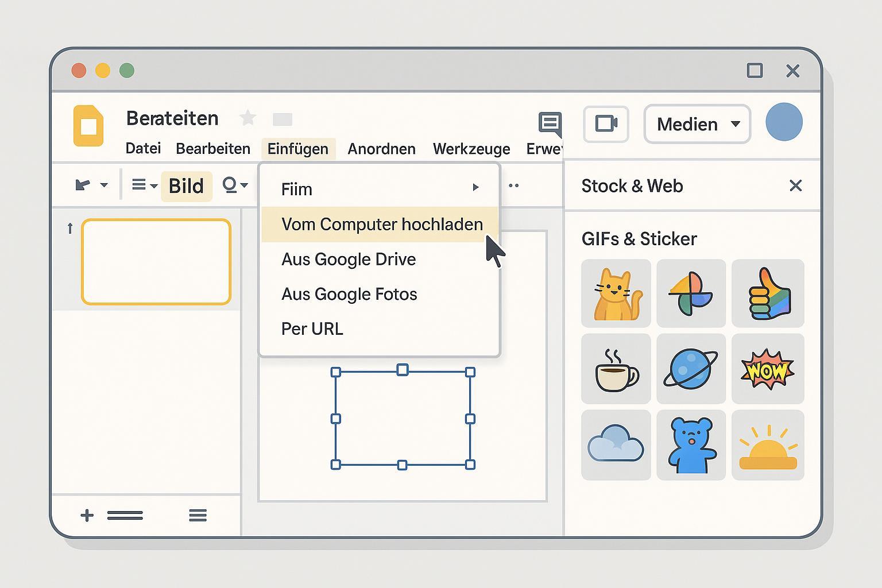This screenshot has height=588, width=882.
Task: Choose Vom Computer hochladen option
Action: [381, 225]
